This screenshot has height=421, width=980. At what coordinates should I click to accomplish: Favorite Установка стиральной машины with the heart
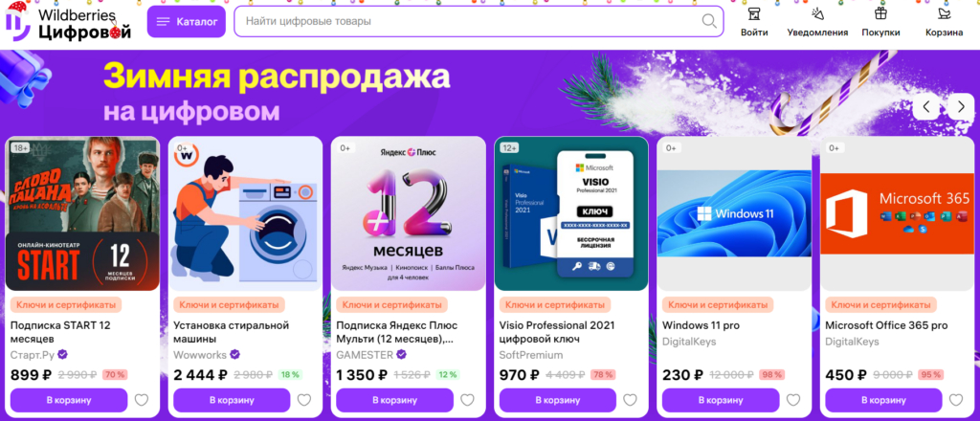point(304,400)
